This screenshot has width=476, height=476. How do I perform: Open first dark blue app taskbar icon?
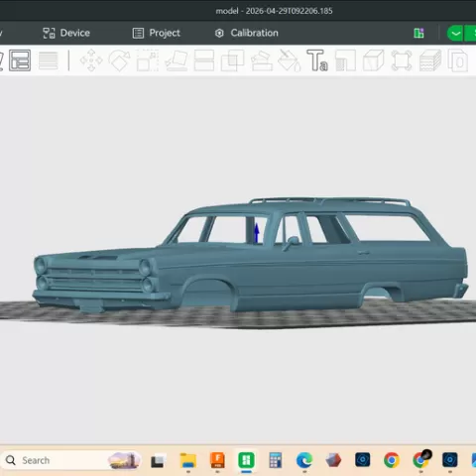(x=362, y=460)
